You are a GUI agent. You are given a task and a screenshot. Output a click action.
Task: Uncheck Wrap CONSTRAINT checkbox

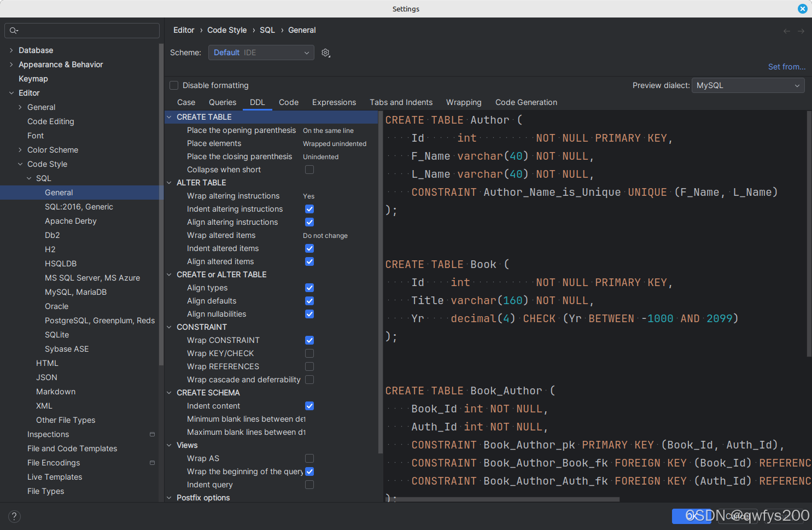tap(309, 340)
